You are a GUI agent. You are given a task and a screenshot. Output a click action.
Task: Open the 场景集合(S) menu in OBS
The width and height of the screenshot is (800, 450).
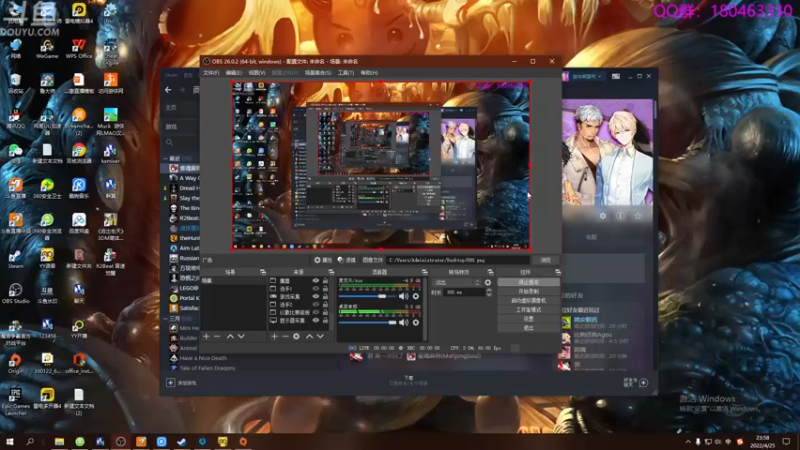(318, 73)
